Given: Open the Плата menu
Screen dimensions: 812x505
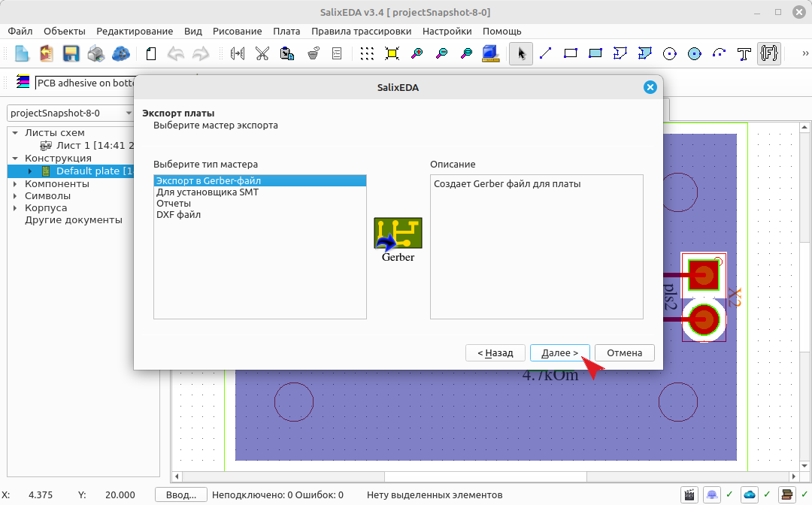Looking at the screenshot, I should pyautogui.click(x=286, y=31).
